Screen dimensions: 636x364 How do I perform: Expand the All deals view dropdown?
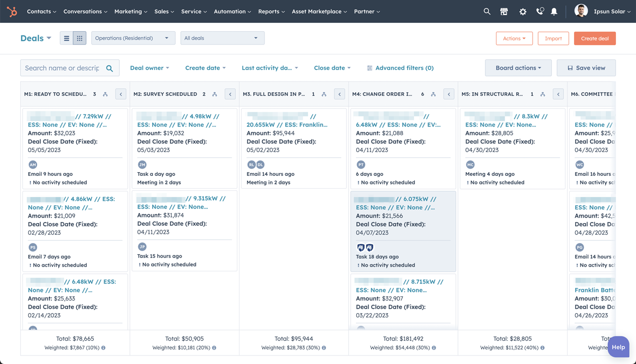(223, 38)
